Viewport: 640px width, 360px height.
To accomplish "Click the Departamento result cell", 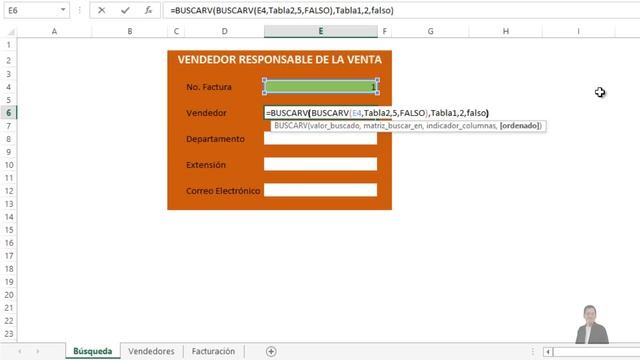I will 321,138.
